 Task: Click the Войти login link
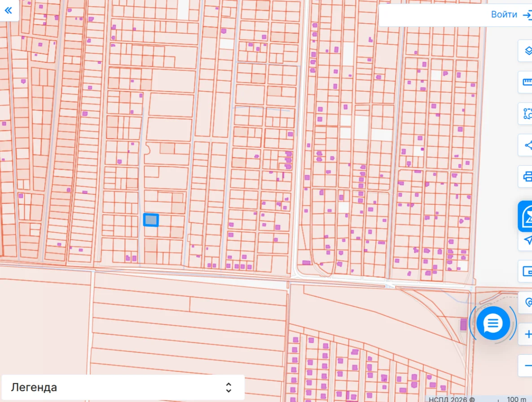pyautogui.click(x=504, y=15)
